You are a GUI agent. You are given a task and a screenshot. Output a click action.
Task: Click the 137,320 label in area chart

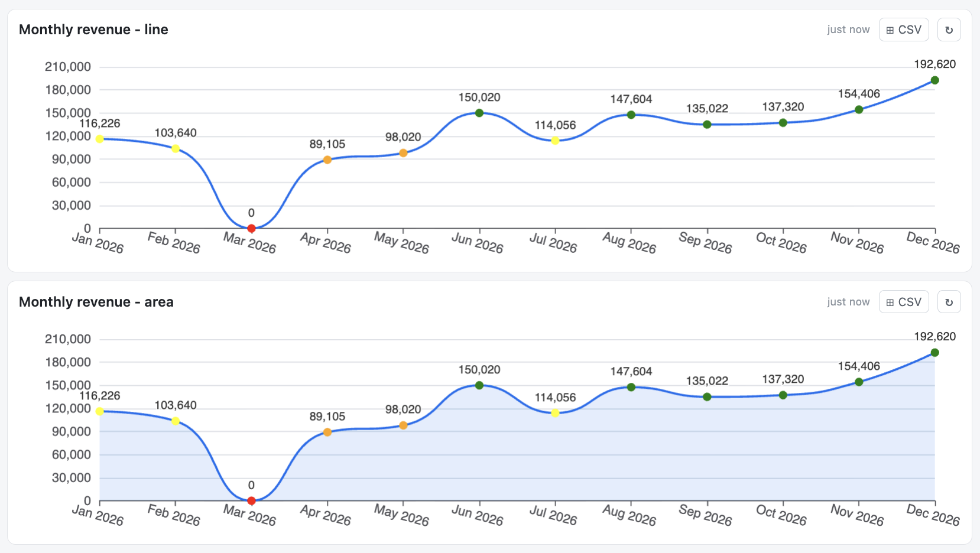[x=783, y=379]
